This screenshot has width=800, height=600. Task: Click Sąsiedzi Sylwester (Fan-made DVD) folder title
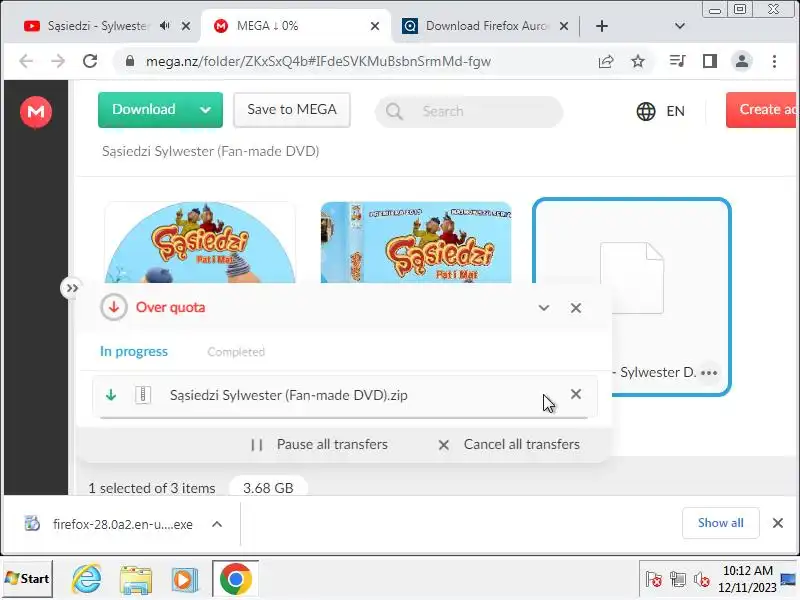pos(211,152)
